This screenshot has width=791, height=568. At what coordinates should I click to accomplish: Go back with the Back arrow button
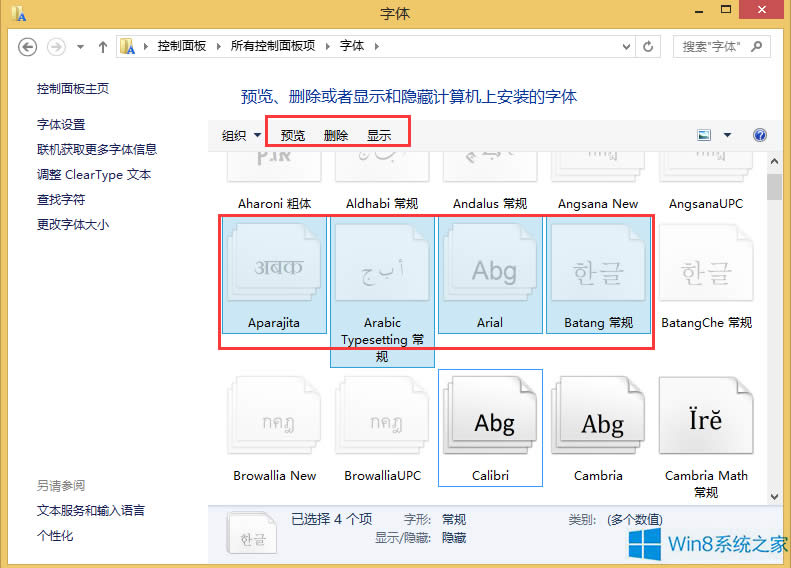point(27,47)
